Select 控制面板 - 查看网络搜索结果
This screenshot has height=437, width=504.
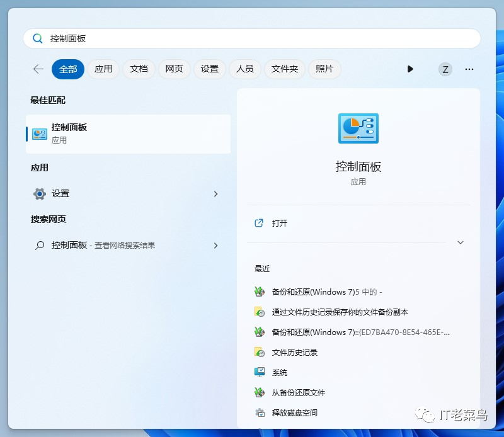[129, 246]
